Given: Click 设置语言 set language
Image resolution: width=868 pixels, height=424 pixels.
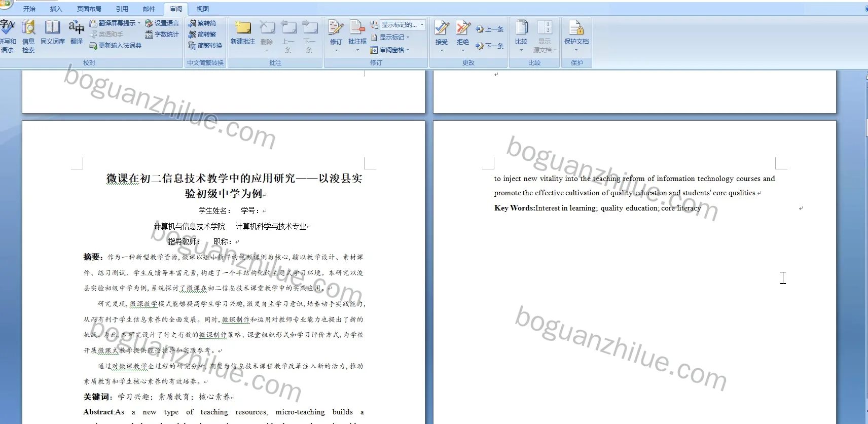Looking at the screenshot, I should point(162,23).
